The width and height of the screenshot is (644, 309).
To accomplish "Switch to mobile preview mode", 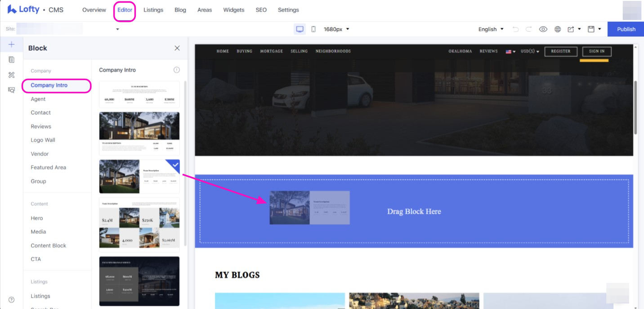I will [x=313, y=29].
